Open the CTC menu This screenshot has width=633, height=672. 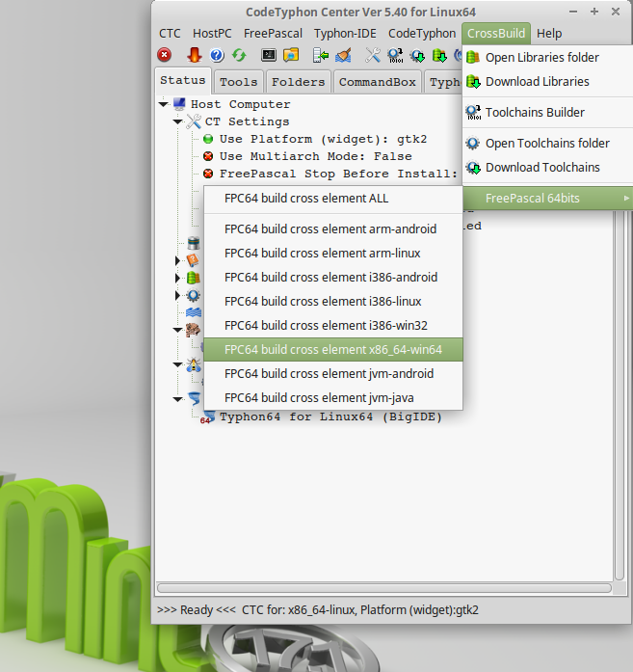170,34
